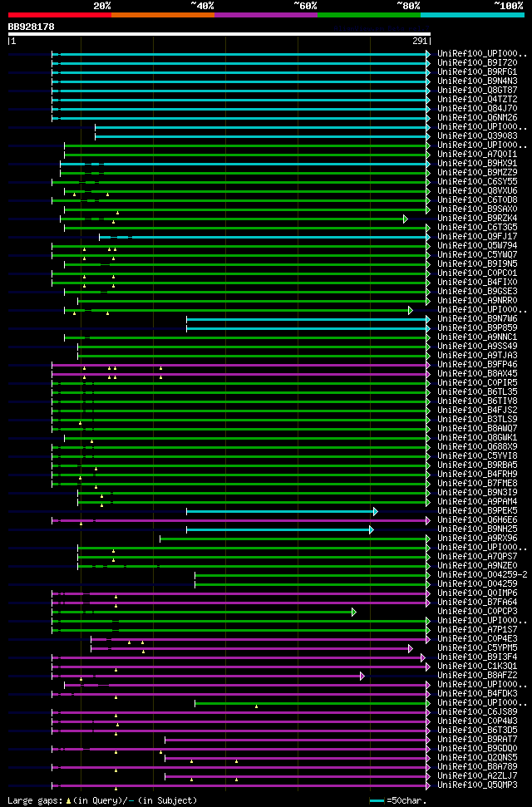The image size is (532, 807).
Task: Select the UniRef100_Q5W794 label
Action: (477, 246)
